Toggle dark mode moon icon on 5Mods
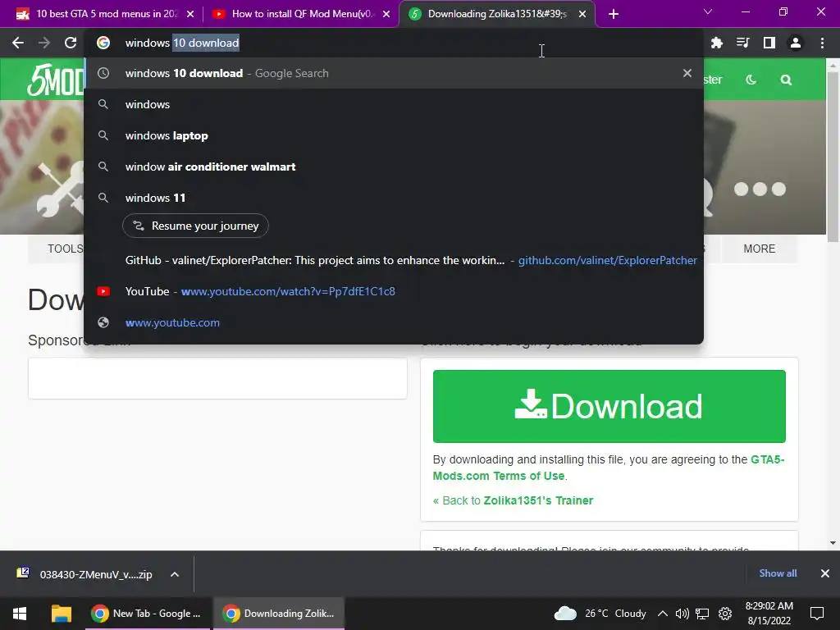840x630 pixels. [x=751, y=80]
